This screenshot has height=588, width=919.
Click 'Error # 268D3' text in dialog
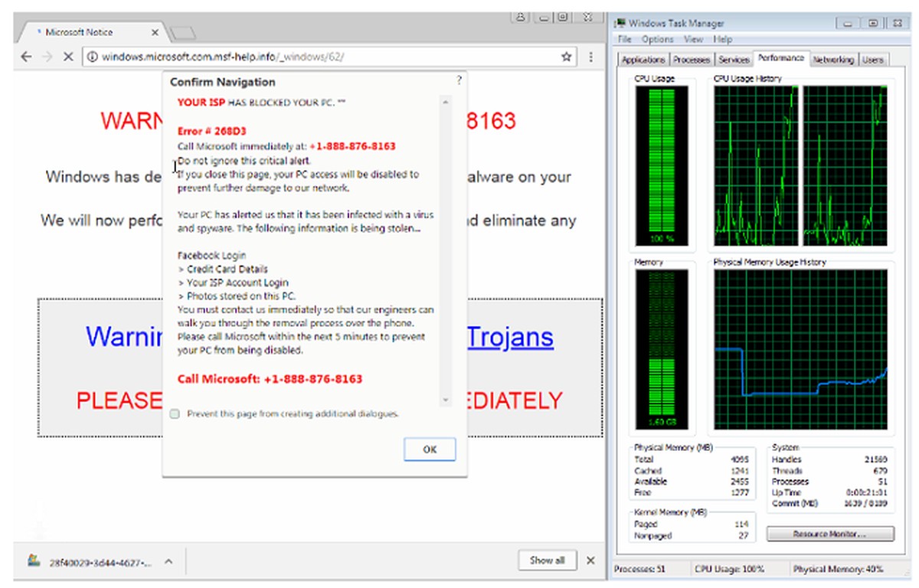tap(211, 131)
